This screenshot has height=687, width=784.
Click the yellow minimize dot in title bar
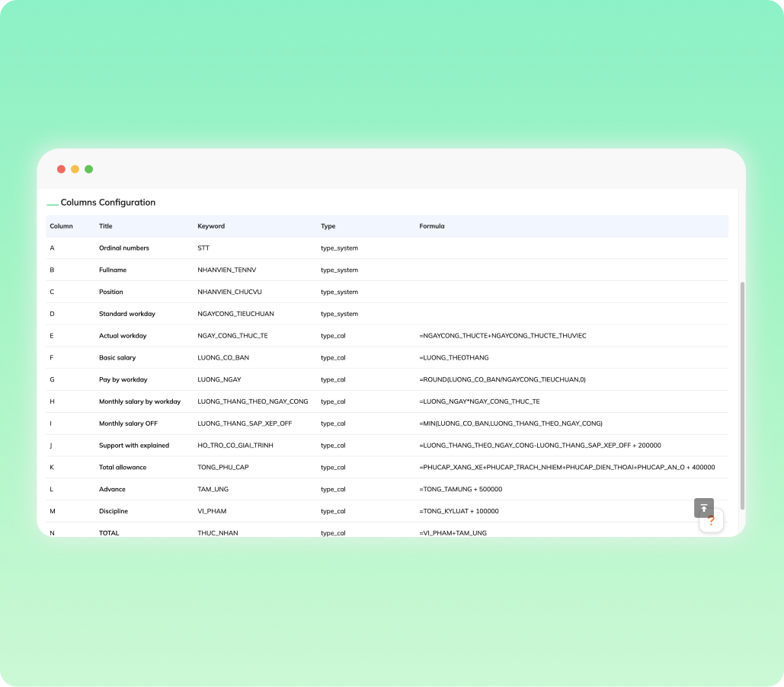pyautogui.click(x=75, y=169)
